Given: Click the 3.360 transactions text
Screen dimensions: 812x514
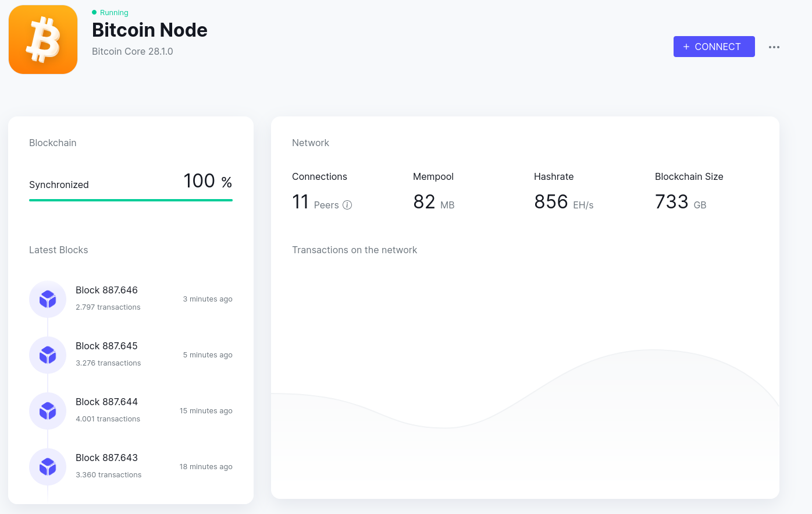Looking at the screenshot, I should tap(109, 475).
